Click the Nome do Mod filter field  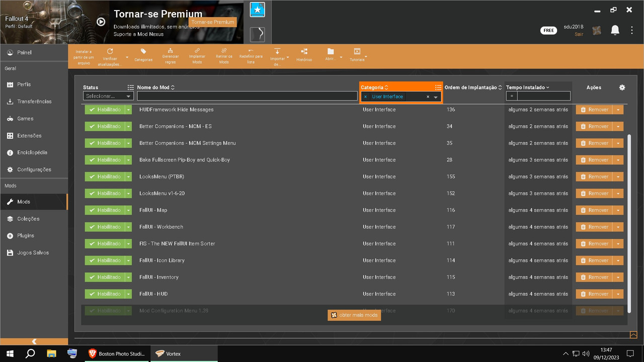coord(247,96)
